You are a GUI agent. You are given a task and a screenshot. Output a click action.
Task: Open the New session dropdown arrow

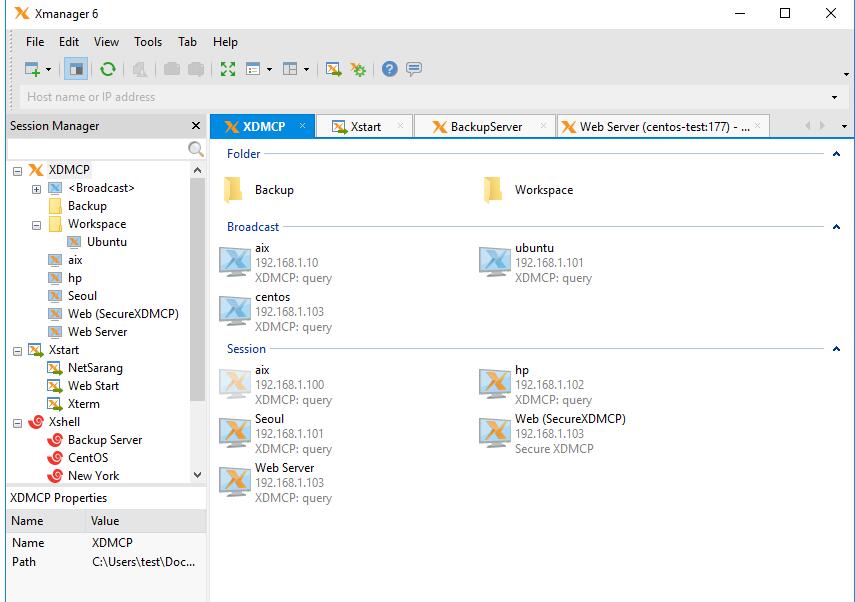click(49, 69)
